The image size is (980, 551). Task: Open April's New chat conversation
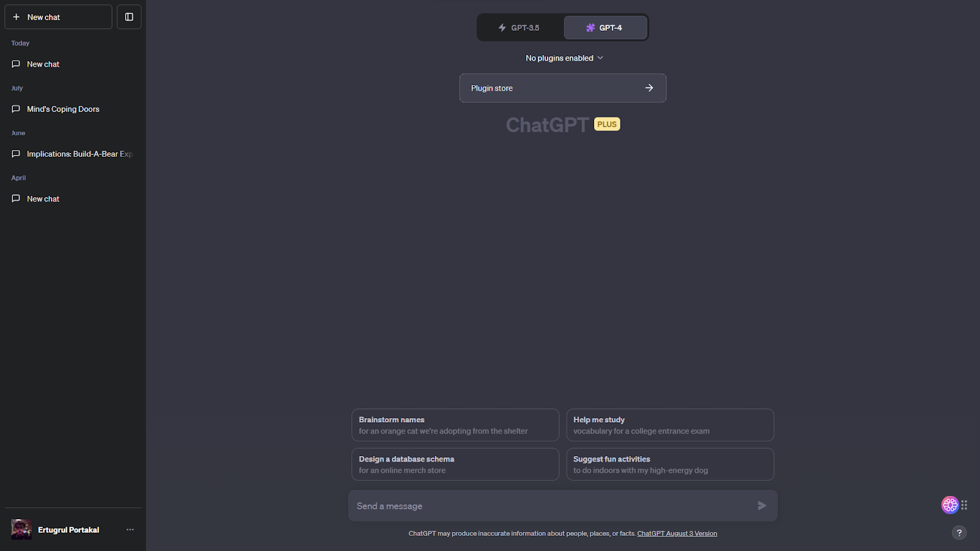73,199
